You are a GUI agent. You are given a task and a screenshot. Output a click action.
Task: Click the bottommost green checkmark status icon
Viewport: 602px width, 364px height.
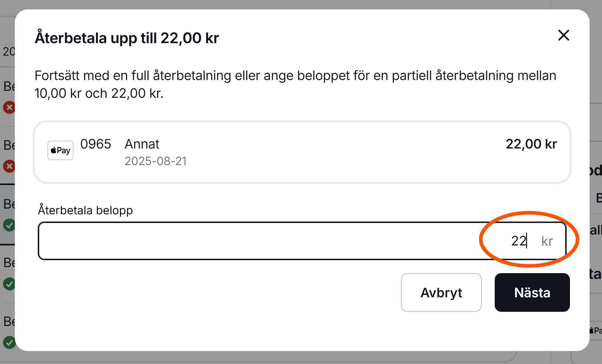tap(9, 342)
